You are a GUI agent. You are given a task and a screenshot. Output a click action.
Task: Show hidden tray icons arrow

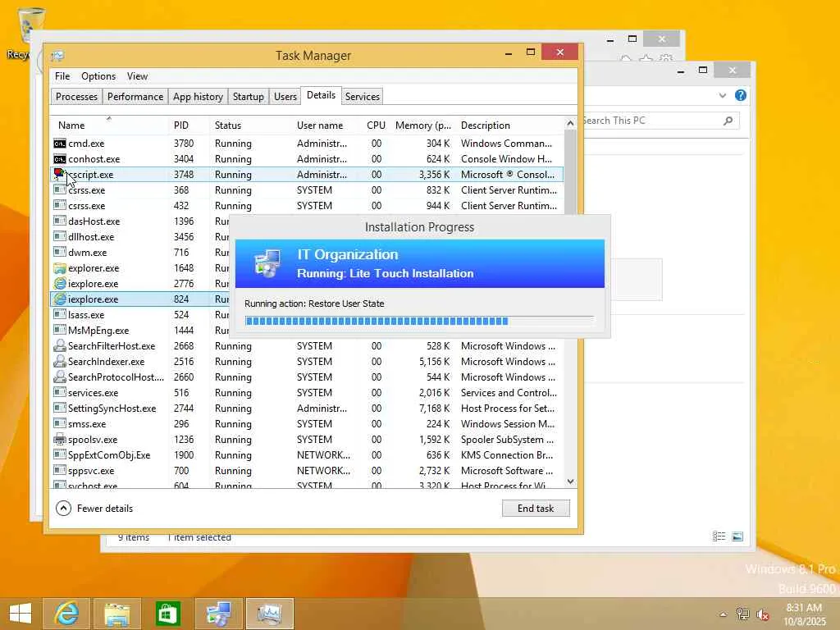[x=723, y=614]
